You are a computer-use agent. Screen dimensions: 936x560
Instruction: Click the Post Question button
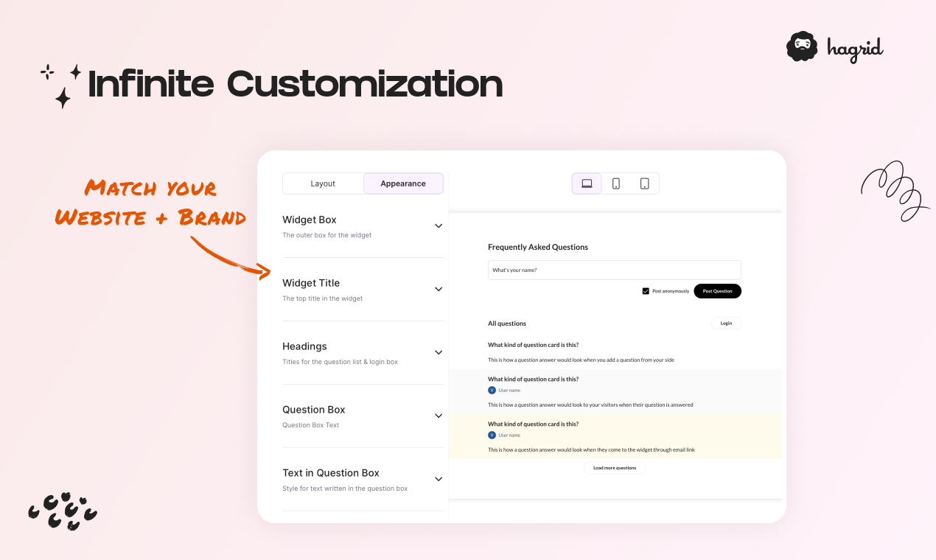(x=717, y=291)
